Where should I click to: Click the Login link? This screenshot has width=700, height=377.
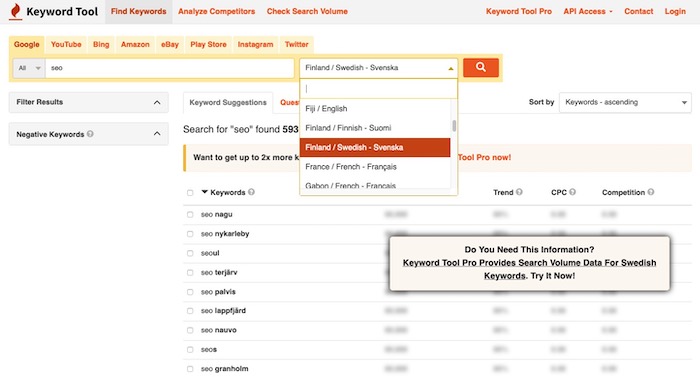tap(675, 11)
